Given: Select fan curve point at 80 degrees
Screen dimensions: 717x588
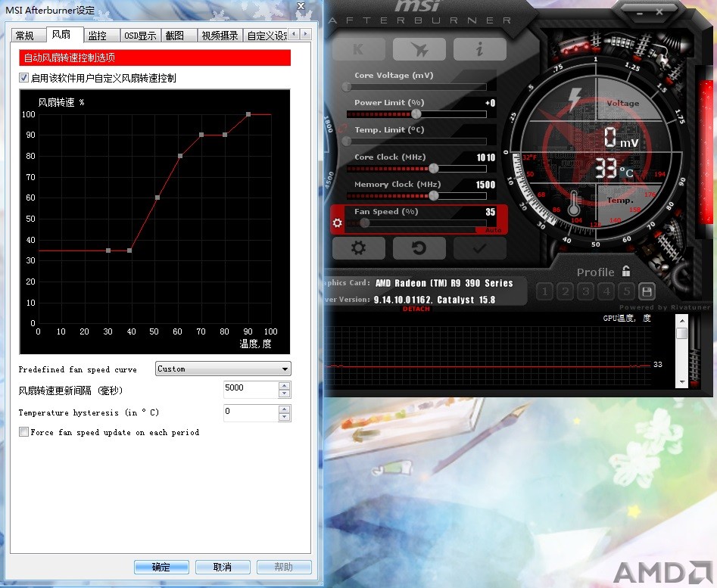Looking at the screenshot, I should [225, 135].
